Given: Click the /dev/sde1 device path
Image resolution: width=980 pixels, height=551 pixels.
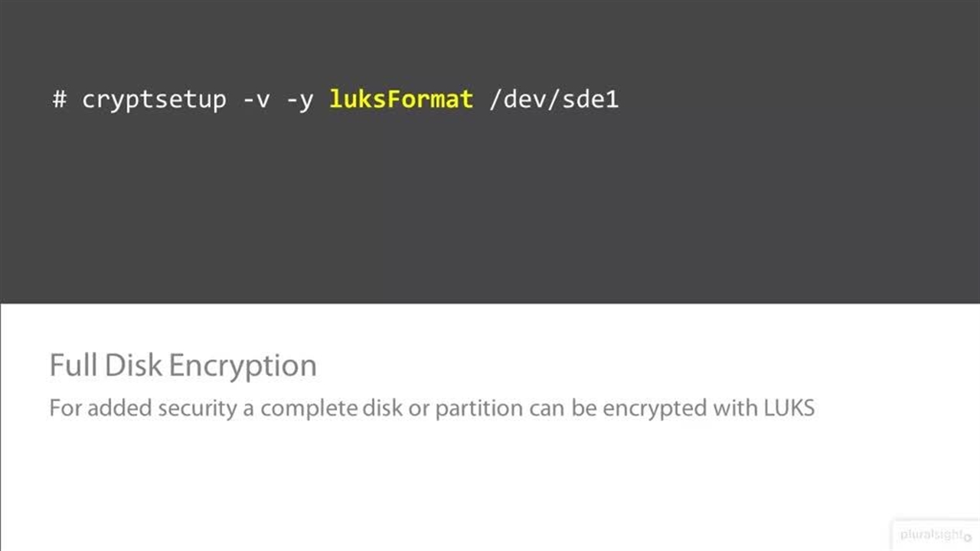Looking at the screenshot, I should coord(553,99).
